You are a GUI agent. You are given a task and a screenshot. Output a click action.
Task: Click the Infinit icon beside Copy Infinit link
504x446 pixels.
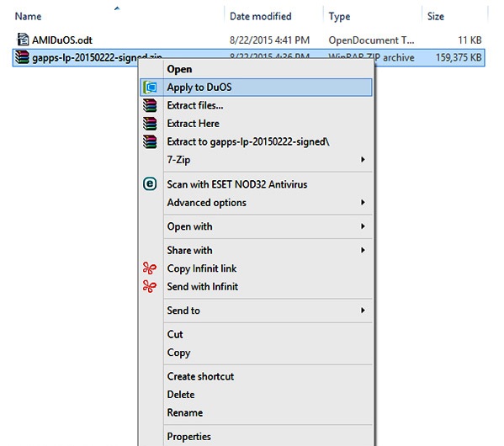pyautogui.click(x=150, y=268)
